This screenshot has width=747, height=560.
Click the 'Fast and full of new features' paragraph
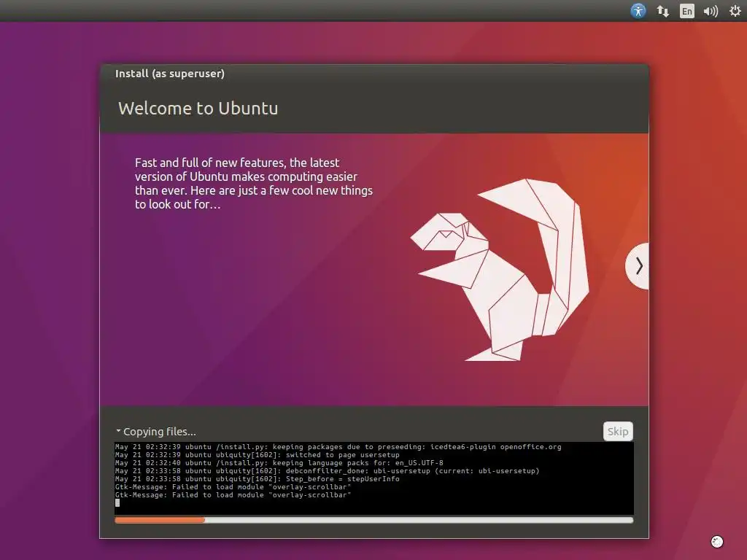pos(253,183)
